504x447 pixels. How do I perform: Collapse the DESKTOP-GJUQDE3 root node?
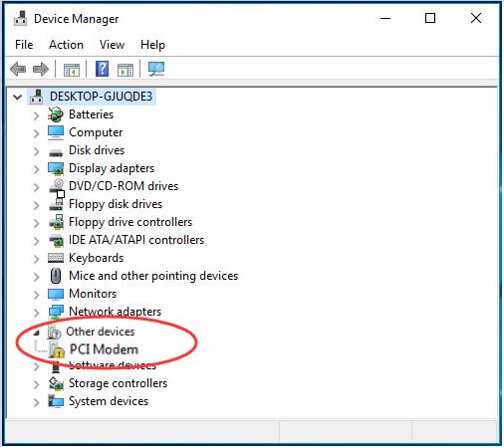pyautogui.click(x=17, y=97)
